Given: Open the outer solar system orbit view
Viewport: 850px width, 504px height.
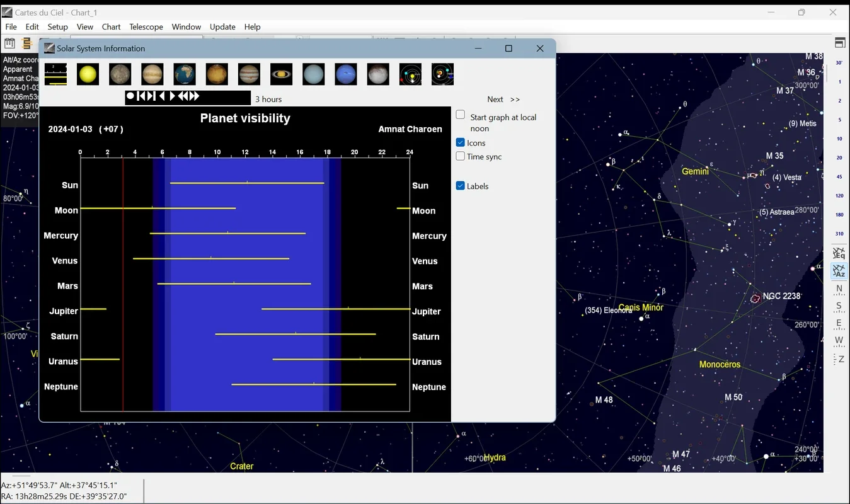Looking at the screenshot, I should click(443, 74).
